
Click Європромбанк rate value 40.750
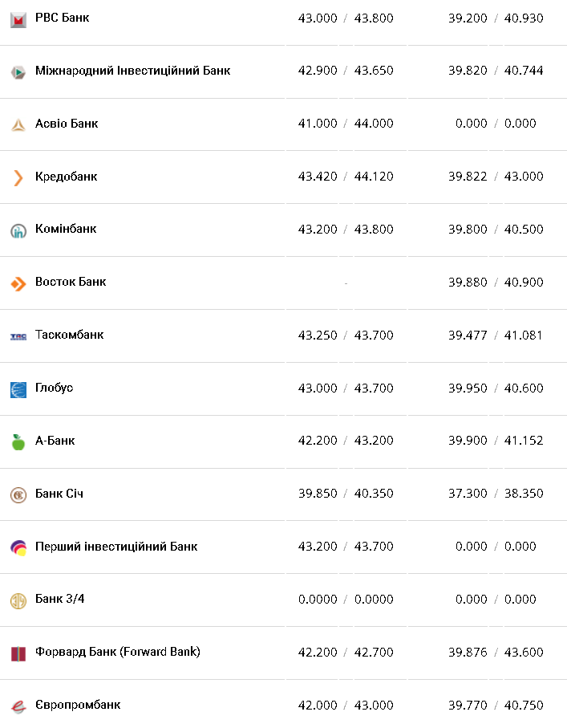(x=524, y=706)
